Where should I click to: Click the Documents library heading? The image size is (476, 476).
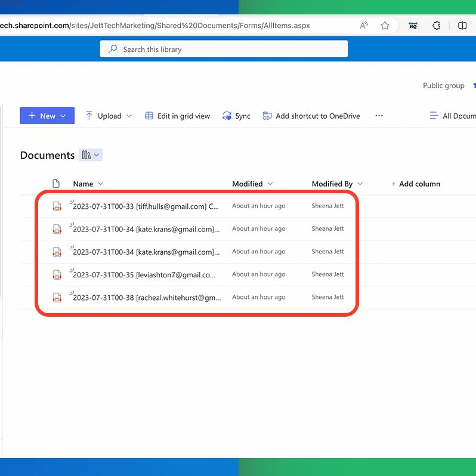click(x=47, y=155)
